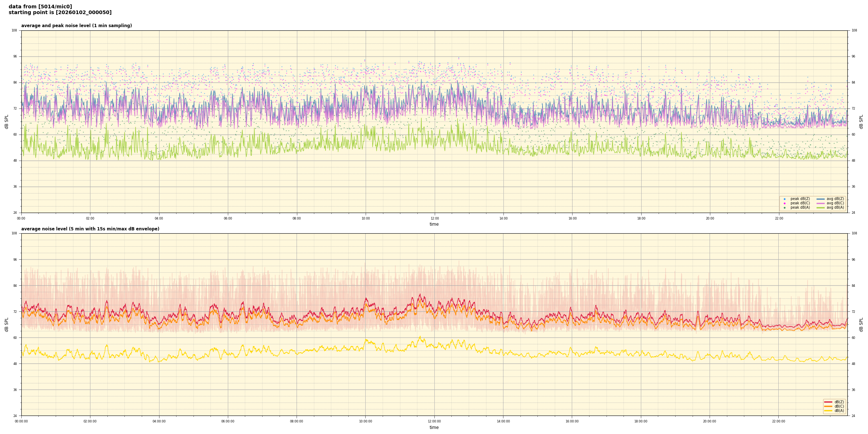Click the 'data from [5014/mic0]' header line

tap(40, 7)
